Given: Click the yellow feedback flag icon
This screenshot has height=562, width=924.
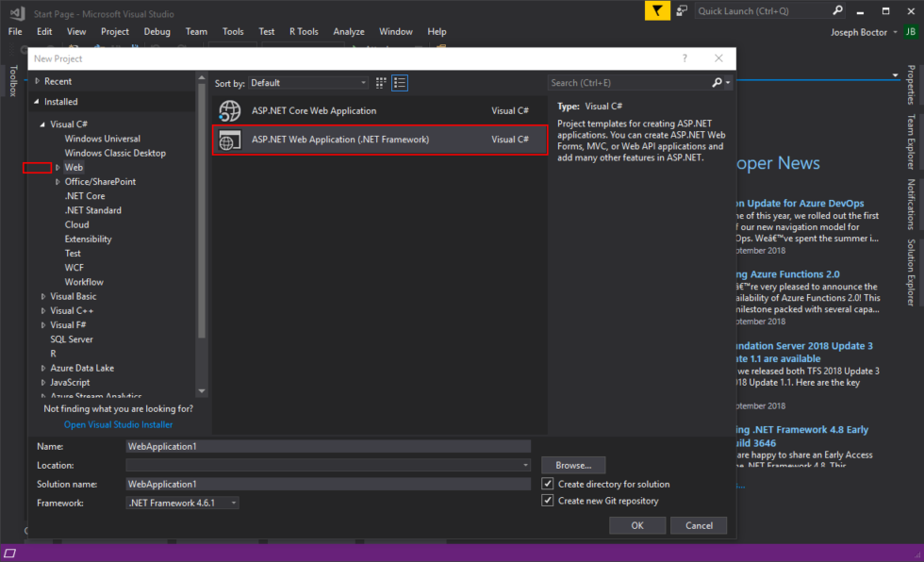Looking at the screenshot, I should tap(656, 9).
